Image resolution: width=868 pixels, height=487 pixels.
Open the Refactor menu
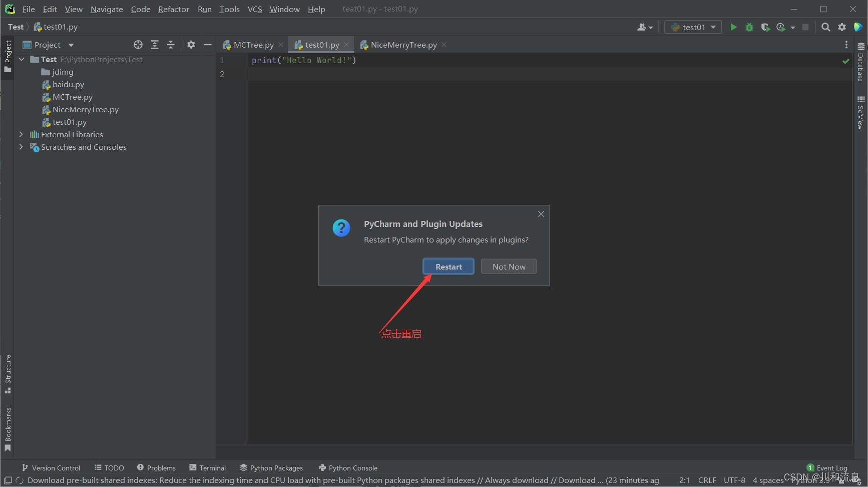click(174, 9)
